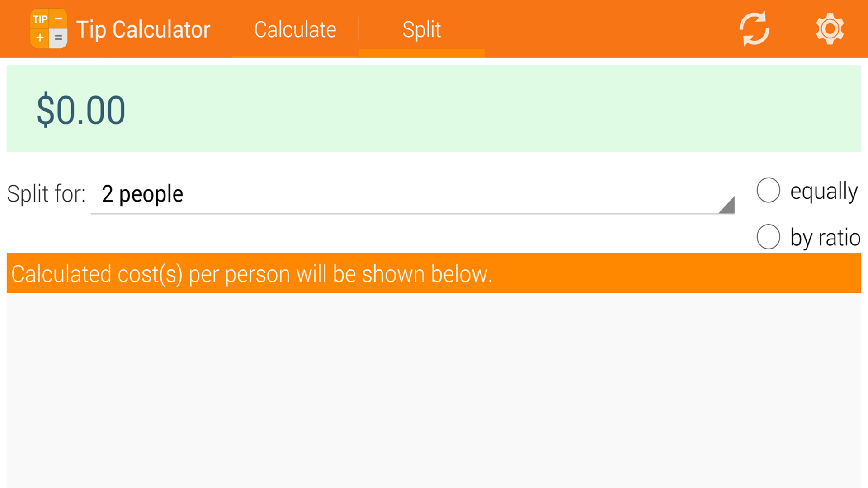The width and height of the screenshot is (868, 488).
Task: Choose split by ratio
Action: coord(768,236)
